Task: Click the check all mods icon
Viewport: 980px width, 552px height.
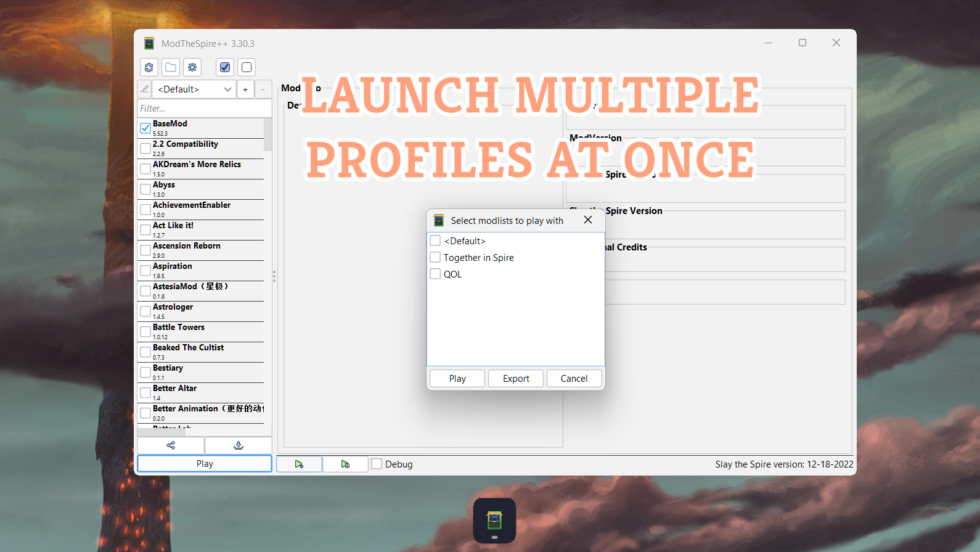Action: (225, 67)
